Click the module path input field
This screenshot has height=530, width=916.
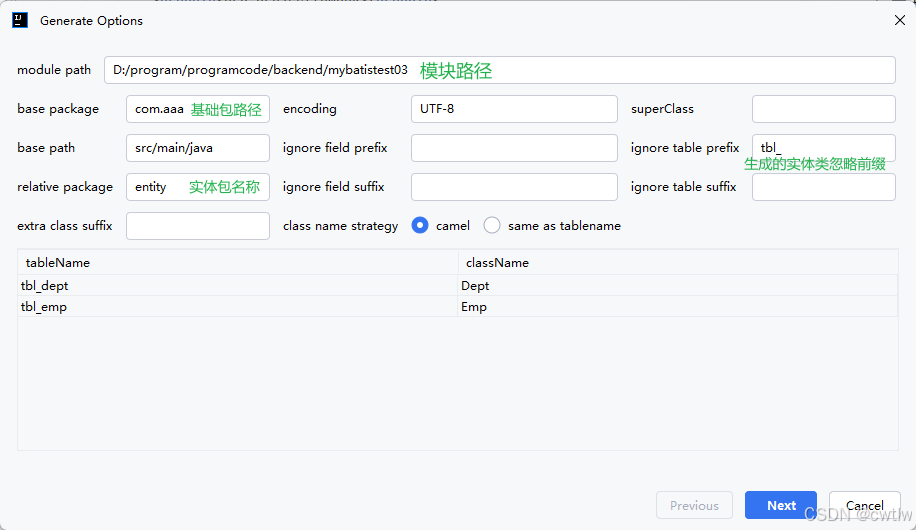[499, 70]
